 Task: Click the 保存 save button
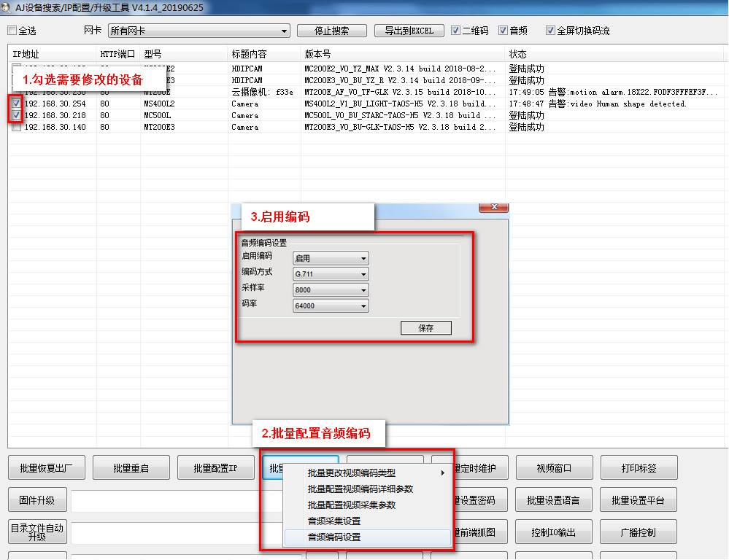426,328
